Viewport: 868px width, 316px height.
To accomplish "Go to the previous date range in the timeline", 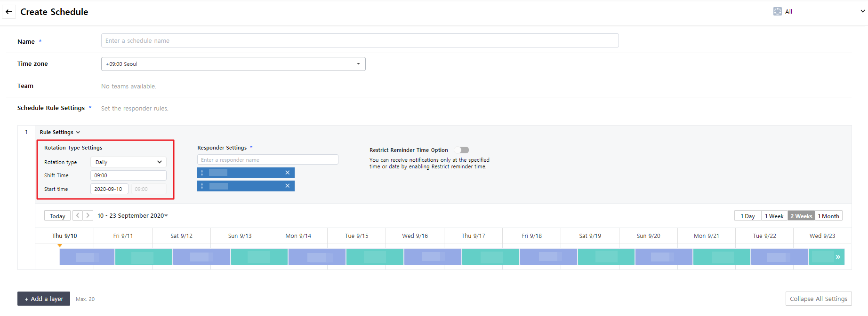I will [x=78, y=215].
